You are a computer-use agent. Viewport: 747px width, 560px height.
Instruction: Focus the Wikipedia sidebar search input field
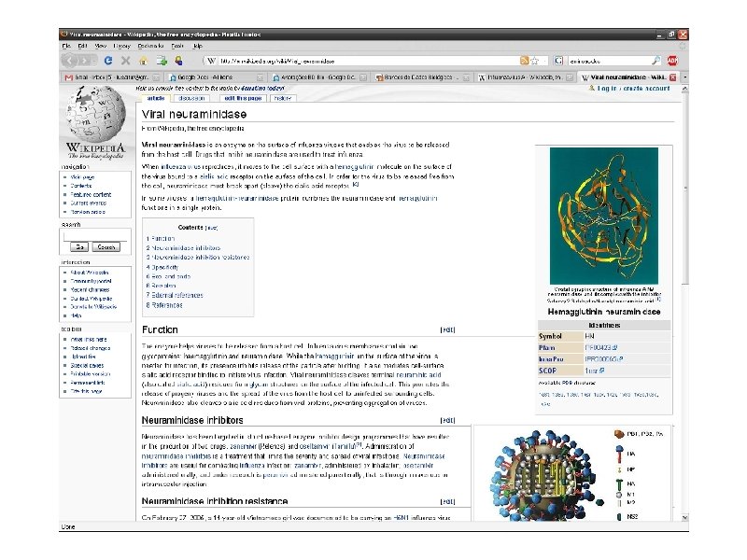tap(95, 236)
